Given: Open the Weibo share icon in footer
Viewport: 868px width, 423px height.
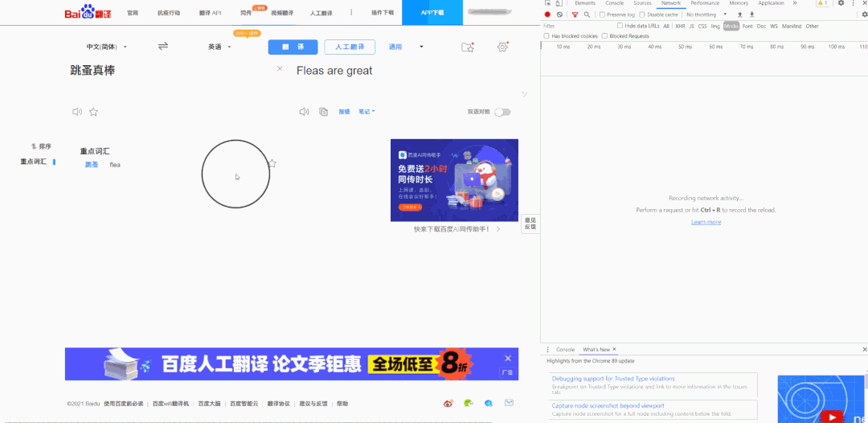Looking at the screenshot, I should tap(448, 404).
